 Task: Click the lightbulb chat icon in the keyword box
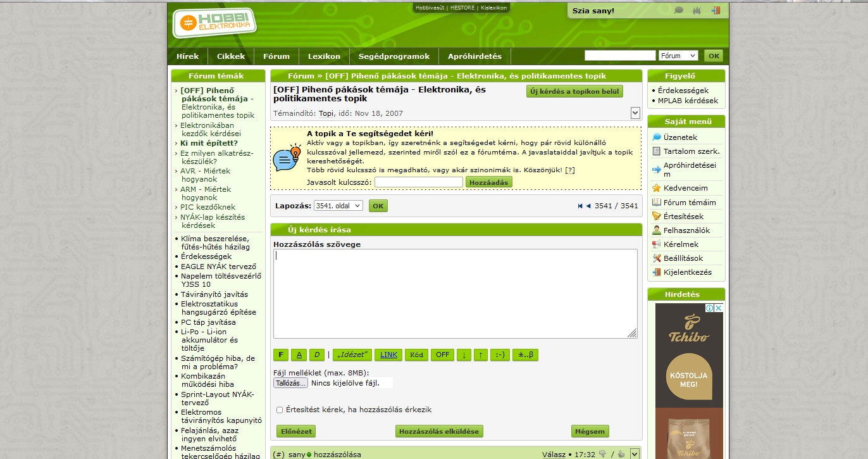tap(287, 158)
